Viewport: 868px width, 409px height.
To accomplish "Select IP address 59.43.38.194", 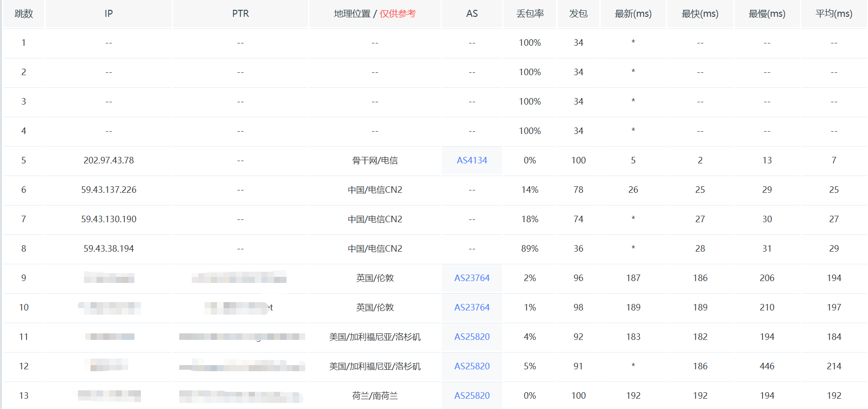I will pyautogui.click(x=109, y=248).
